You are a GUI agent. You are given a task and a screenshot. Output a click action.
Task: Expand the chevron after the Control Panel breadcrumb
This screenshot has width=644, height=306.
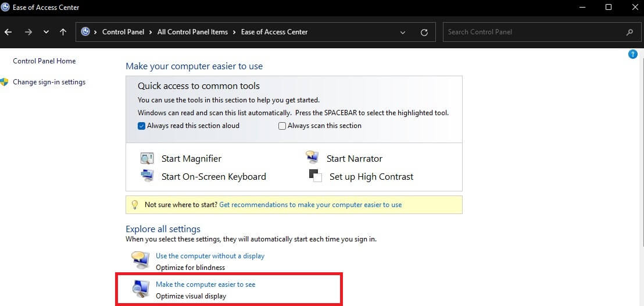pos(151,31)
